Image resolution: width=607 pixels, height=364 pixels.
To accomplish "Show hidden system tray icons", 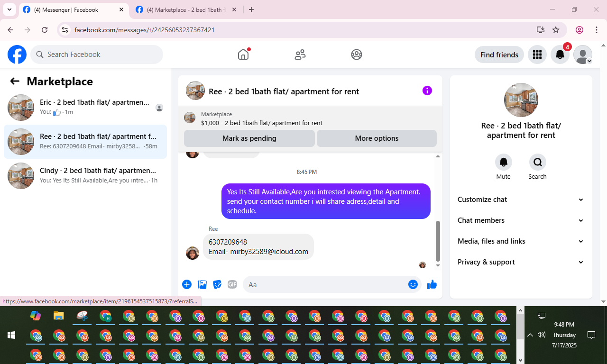I will coord(530,335).
